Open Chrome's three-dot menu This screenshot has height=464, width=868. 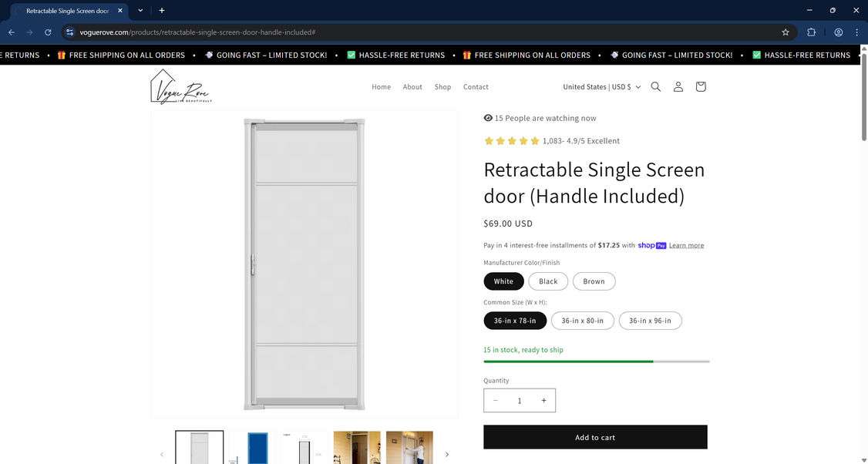[x=856, y=32]
